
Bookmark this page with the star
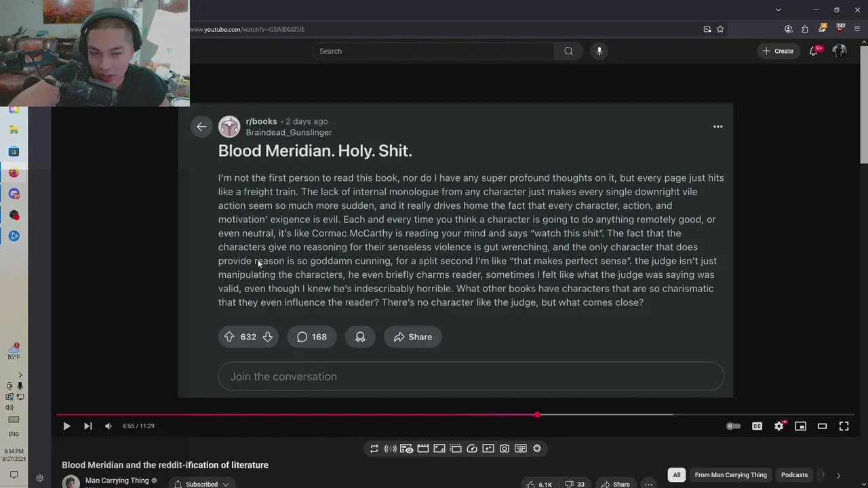(720, 29)
